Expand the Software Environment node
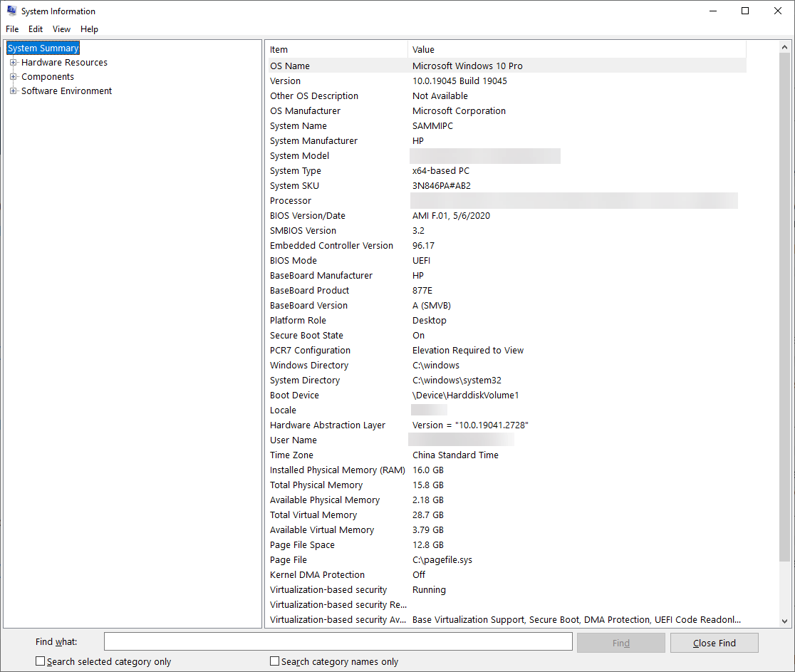Viewport: 795px width, 672px height. [14, 91]
